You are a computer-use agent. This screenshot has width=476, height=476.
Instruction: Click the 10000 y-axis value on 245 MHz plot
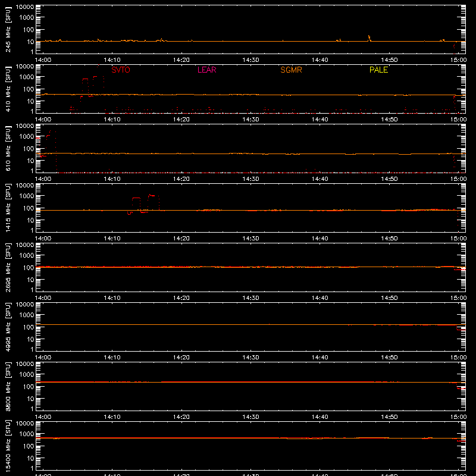[x=25, y=7]
